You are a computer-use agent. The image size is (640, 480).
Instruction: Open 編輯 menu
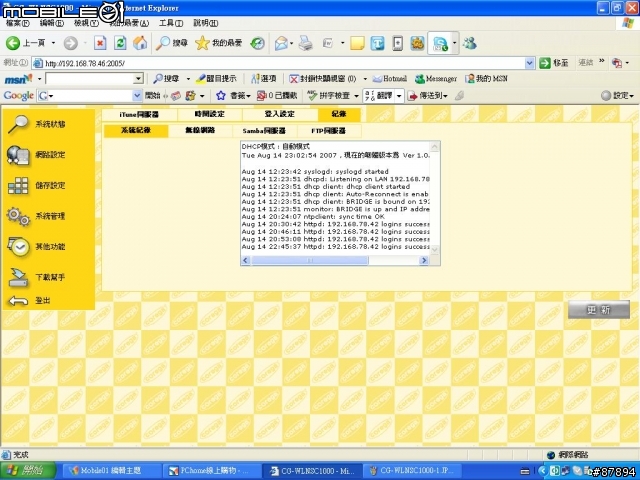51,23
